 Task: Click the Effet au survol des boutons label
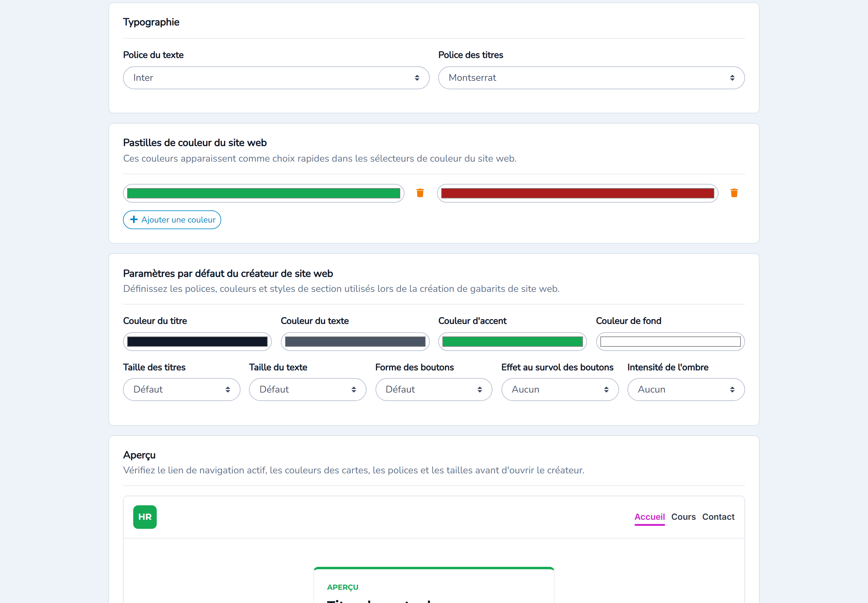[557, 367]
